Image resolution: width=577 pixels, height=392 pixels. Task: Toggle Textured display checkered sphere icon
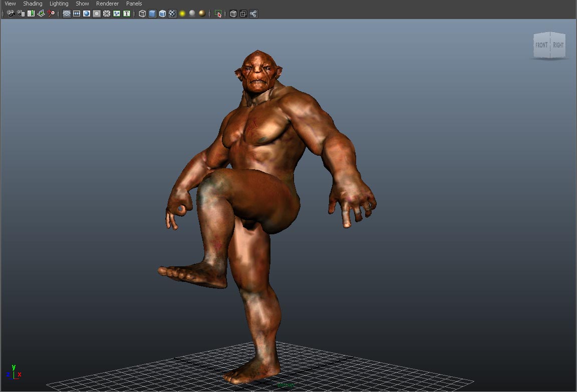172,14
